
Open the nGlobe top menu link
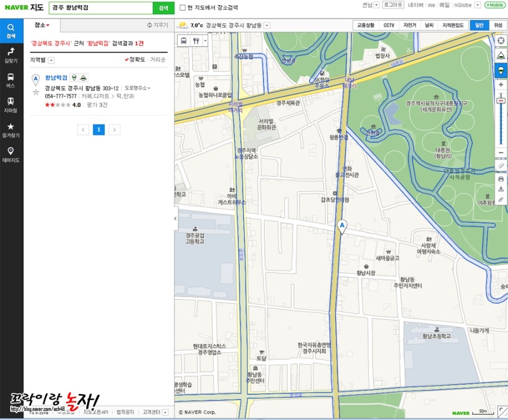[x=463, y=5]
